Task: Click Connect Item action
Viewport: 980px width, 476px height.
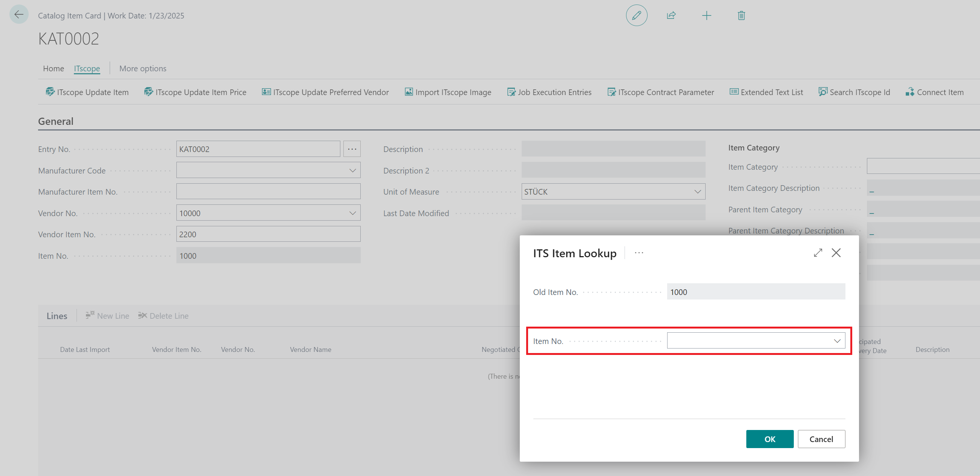Action: coord(934,92)
